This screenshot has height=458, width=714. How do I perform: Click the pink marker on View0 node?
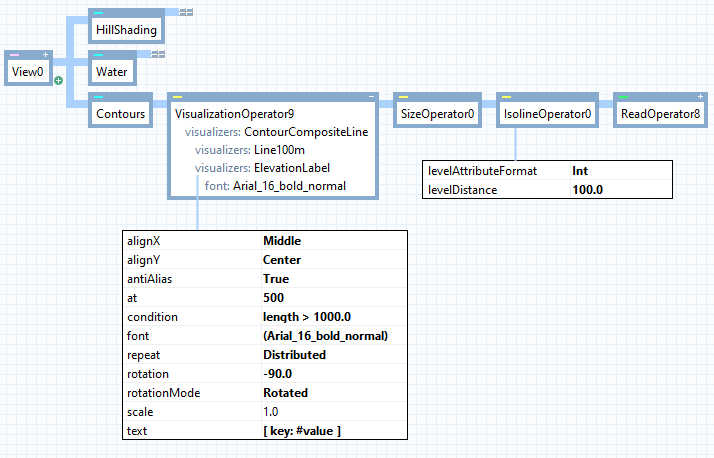click(x=14, y=54)
